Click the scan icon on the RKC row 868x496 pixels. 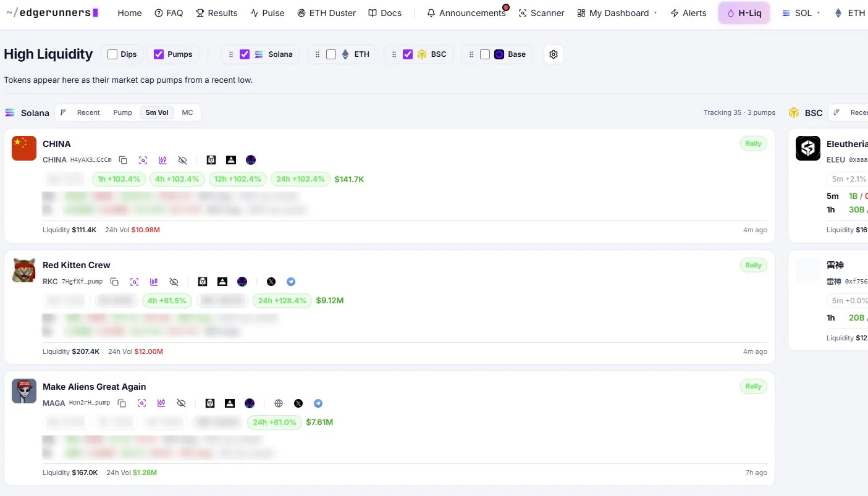(134, 282)
